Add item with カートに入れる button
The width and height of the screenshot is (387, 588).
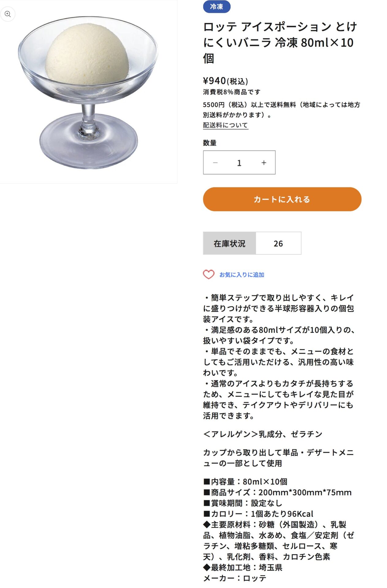tap(282, 199)
